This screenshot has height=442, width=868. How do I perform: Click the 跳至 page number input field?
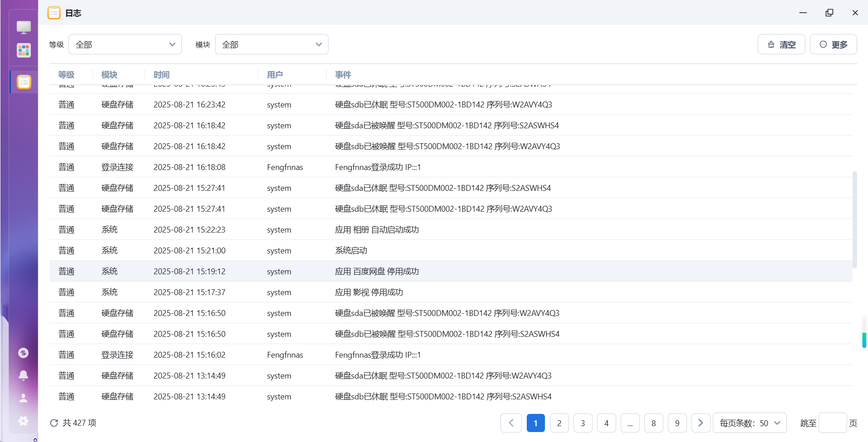click(833, 423)
